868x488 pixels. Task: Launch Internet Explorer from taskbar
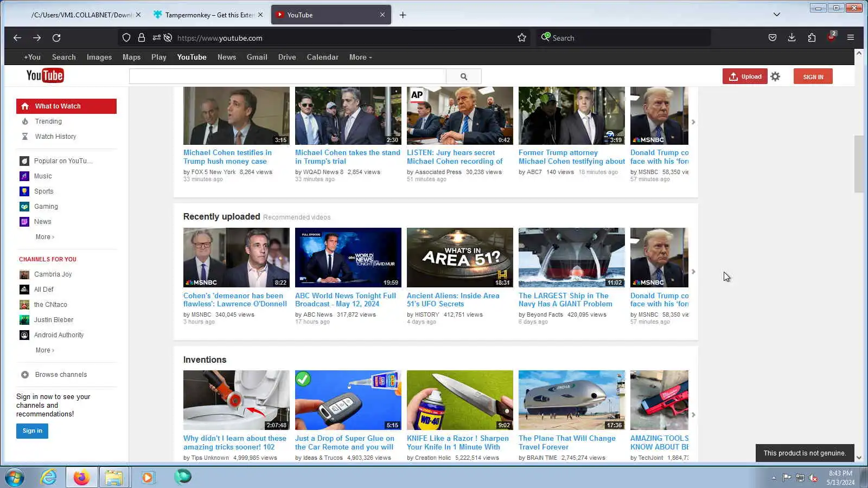click(49, 477)
